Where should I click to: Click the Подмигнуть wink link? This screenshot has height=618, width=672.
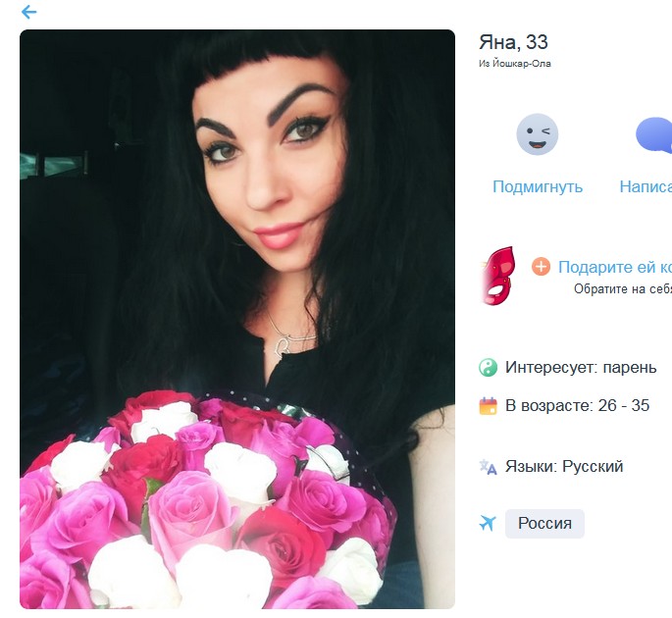pyautogui.click(x=538, y=186)
